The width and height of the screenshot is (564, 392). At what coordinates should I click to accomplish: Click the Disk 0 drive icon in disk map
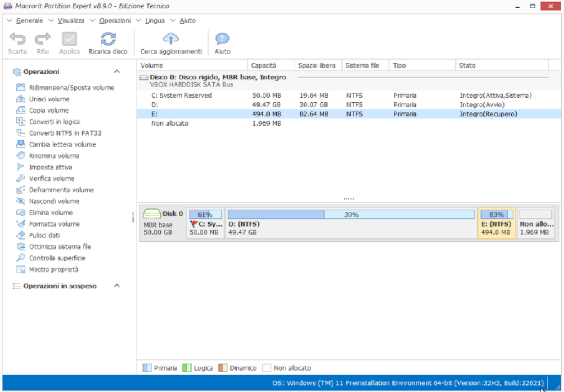[152, 214]
